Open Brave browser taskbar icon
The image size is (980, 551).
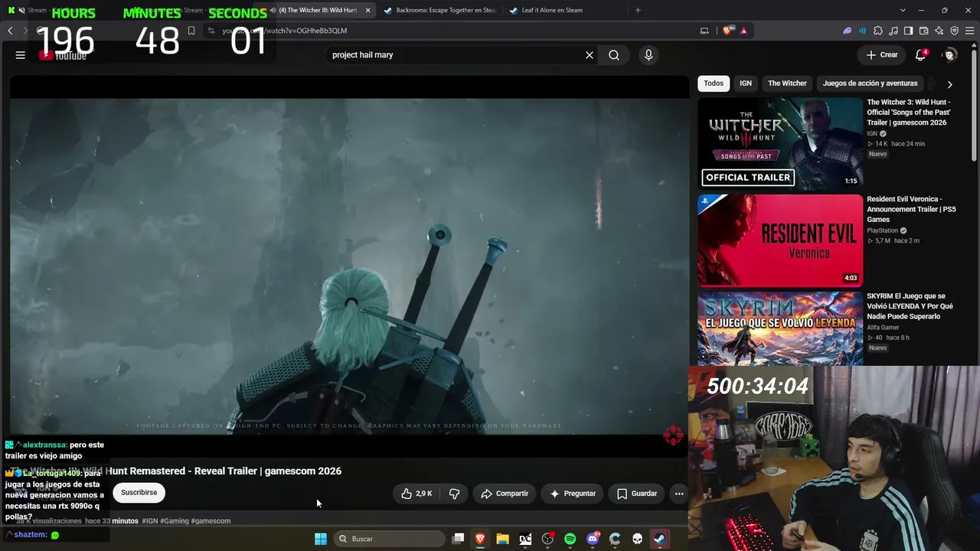[x=480, y=539]
